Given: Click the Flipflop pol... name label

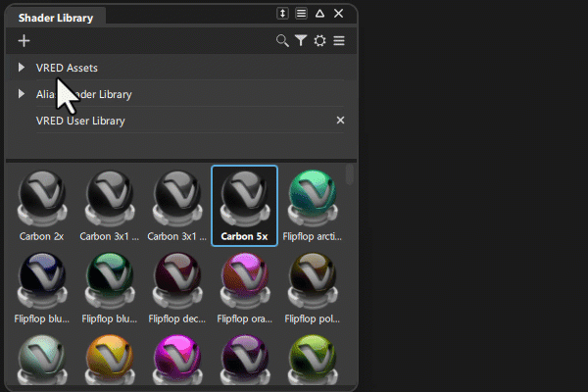Looking at the screenshot, I should 313,319.
